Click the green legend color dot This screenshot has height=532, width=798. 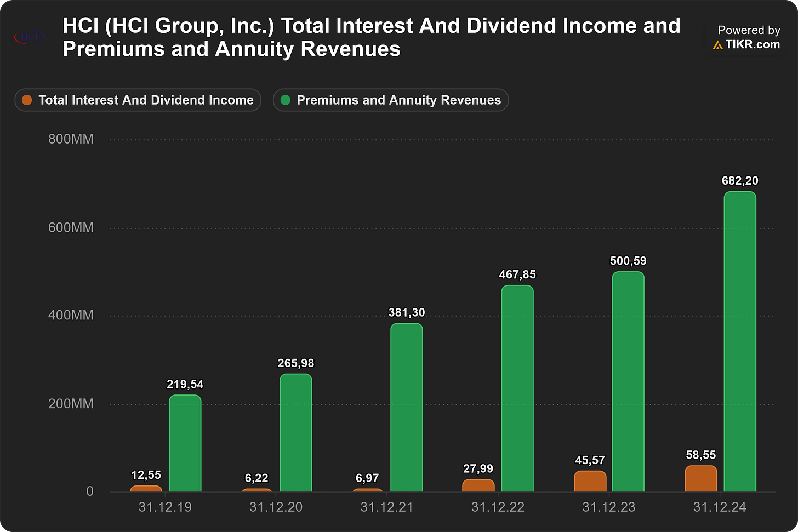(x=286, y=100)
